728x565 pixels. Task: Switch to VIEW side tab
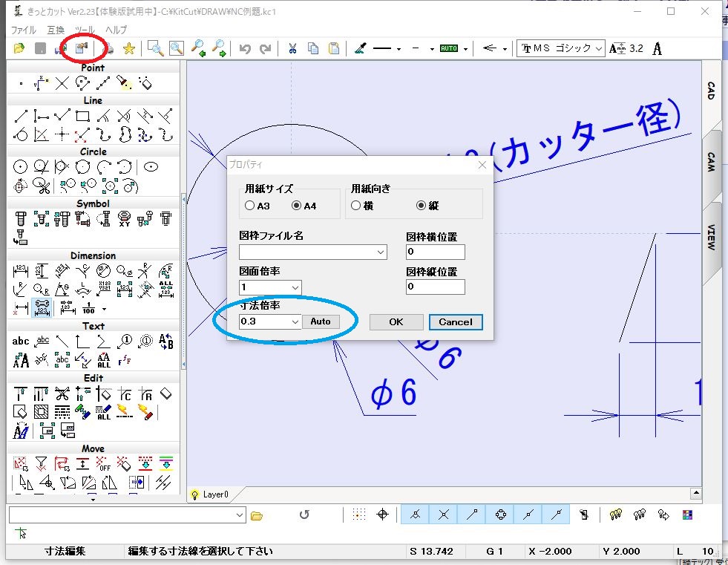tap(711, 237)
